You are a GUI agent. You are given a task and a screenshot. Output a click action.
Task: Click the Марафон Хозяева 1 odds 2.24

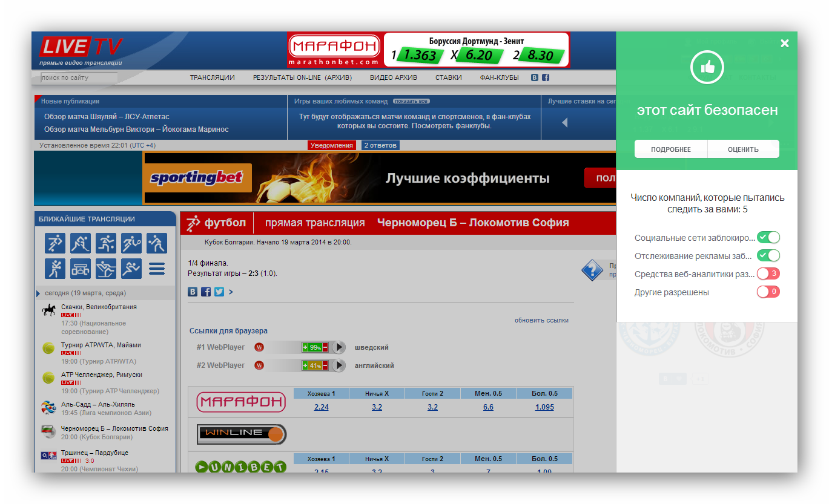point(322,407)
